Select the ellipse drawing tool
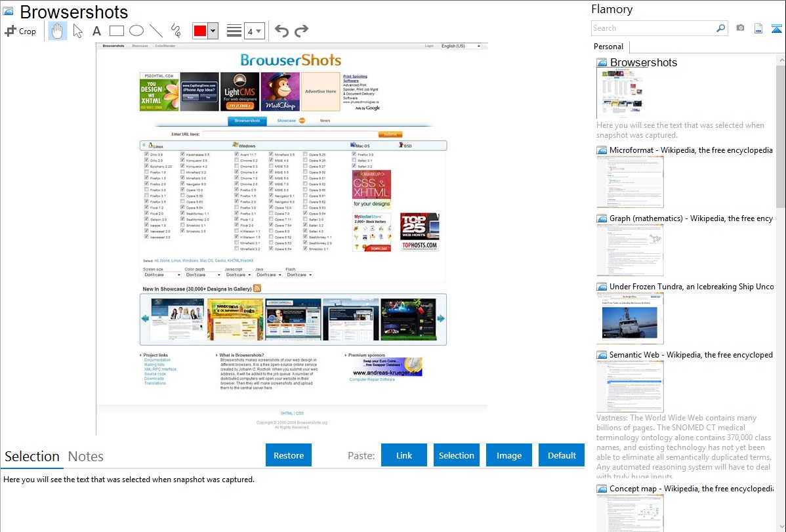The width and height of the screenshot is (786, 532). (136, 31)
